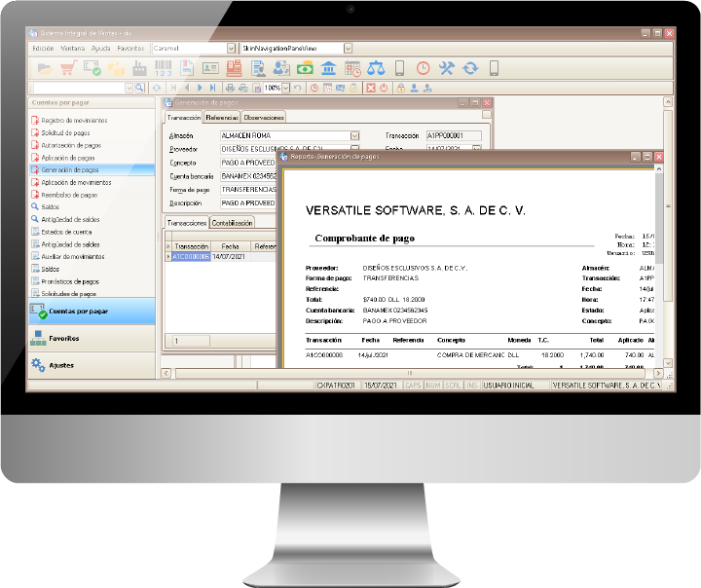Open the Favoritos menu
701x588 pixels.
[x=130, y=49]
